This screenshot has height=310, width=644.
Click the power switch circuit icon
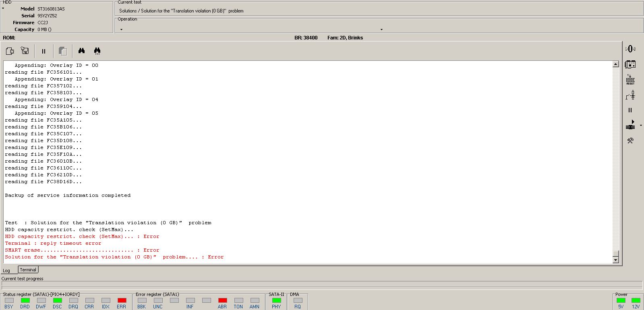pyautogui.click(x=630, y=95)
